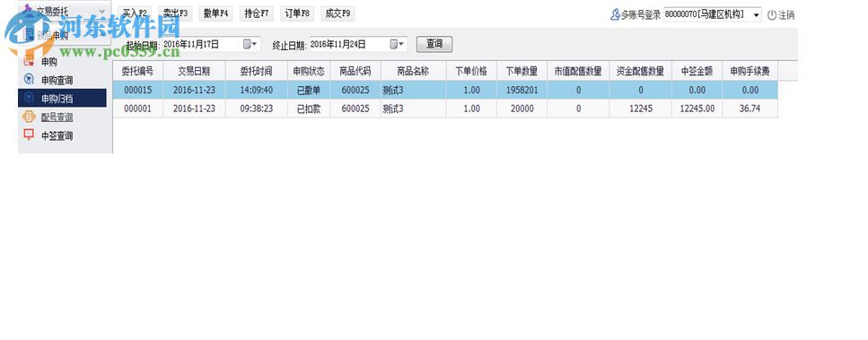Click the 持仓F7 button

257,13
